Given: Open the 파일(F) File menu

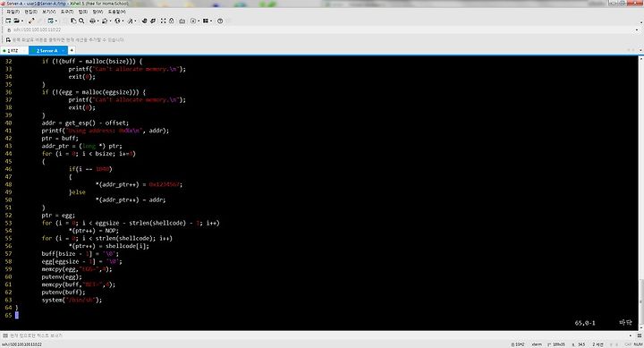Looking at the screenshot, I should [x=13, y=12].
